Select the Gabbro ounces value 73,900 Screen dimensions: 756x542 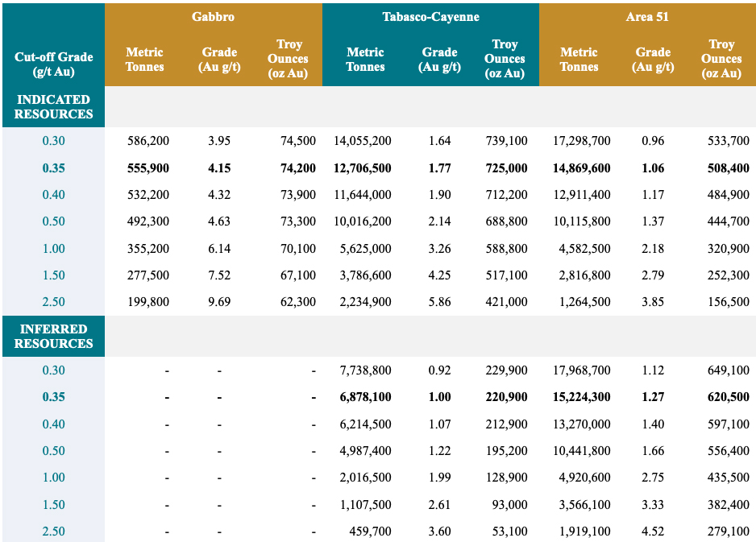298,195
